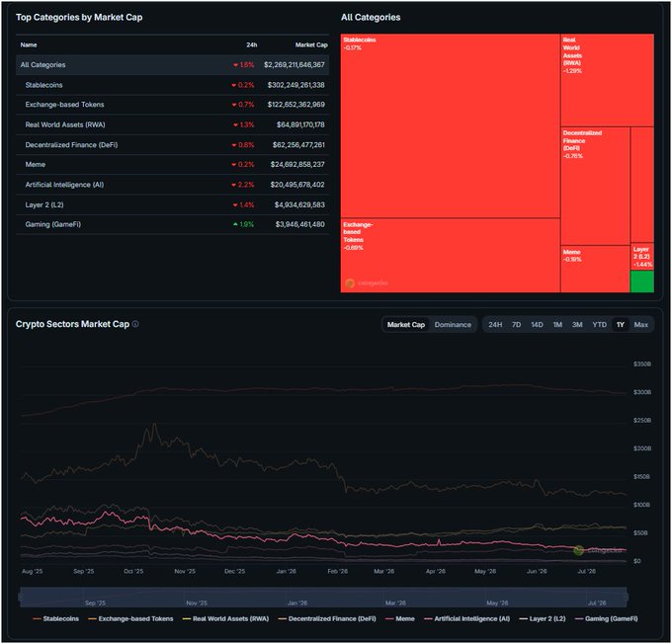Screen dimensions: 672x644
Task: Click the chart range navigator bar
Action: pyautogui.click(x=323, y=597)
